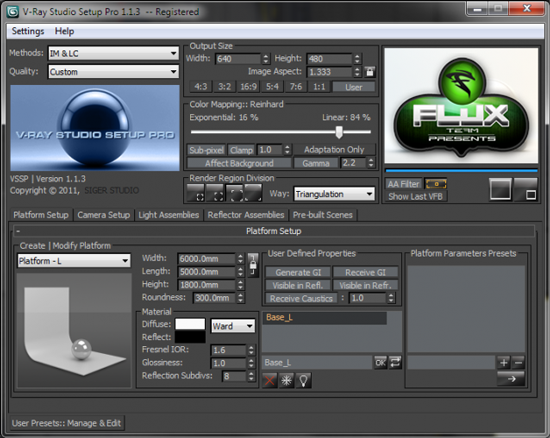
Task: Open the Way dropdown showing Triangulation
Action: [334, 194]
